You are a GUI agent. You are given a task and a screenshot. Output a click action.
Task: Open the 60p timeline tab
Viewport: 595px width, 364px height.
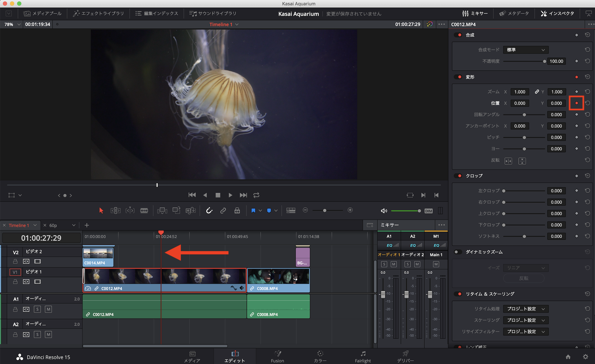[x=54, y=225]
